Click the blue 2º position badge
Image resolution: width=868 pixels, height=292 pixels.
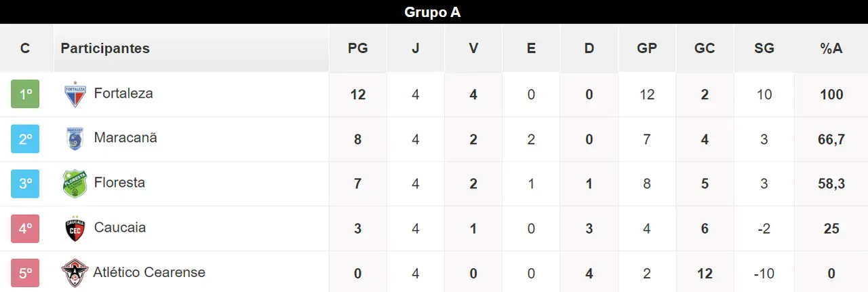(26, 139)
